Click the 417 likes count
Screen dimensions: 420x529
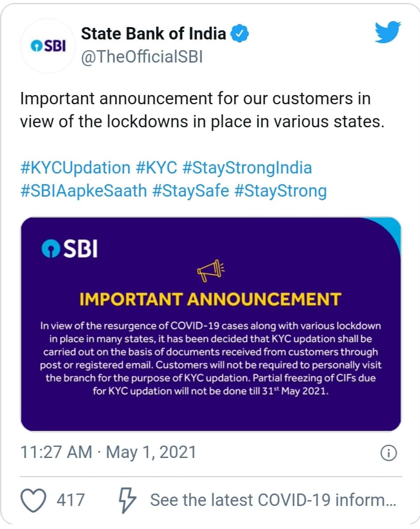70,500
